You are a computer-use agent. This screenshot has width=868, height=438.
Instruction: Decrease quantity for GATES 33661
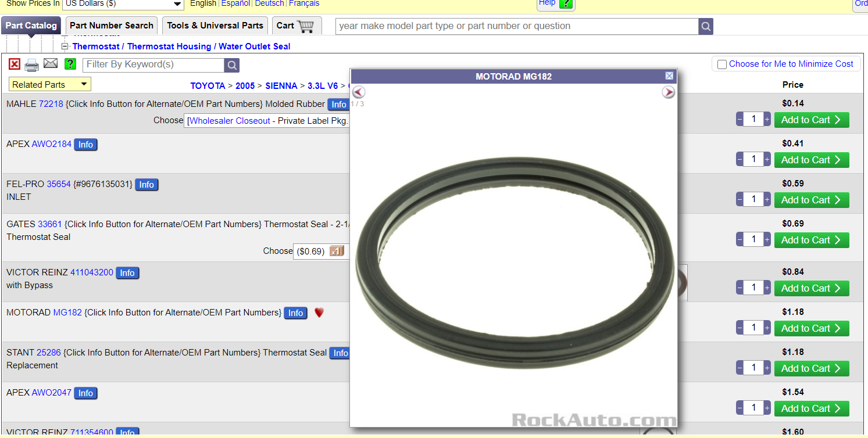[x=740, y=240]
